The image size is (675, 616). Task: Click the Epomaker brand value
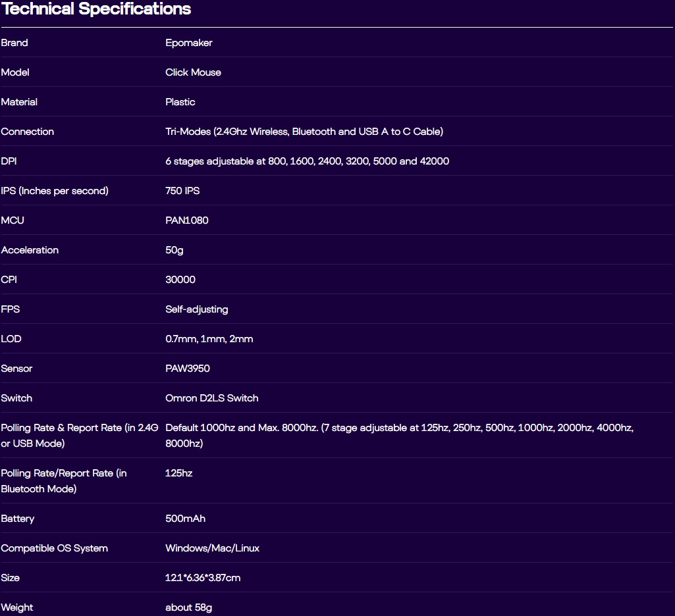tap(189, 43)
